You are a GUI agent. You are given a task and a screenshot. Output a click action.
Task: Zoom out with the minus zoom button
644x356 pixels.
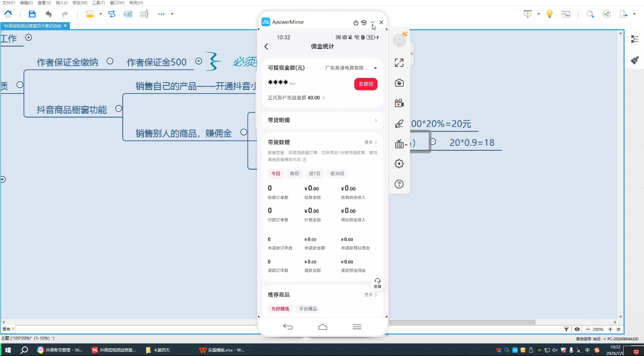pyautogui.click(x=588, y=329)
